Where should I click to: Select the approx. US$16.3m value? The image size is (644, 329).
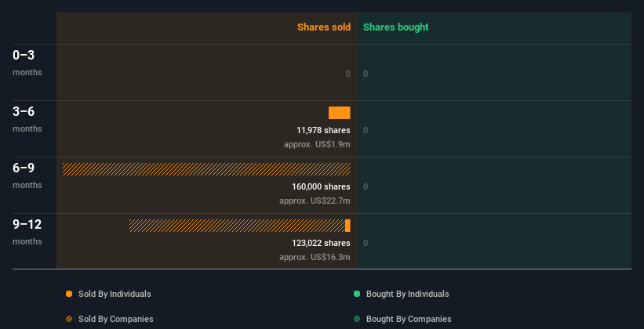[x=315, y=257]
